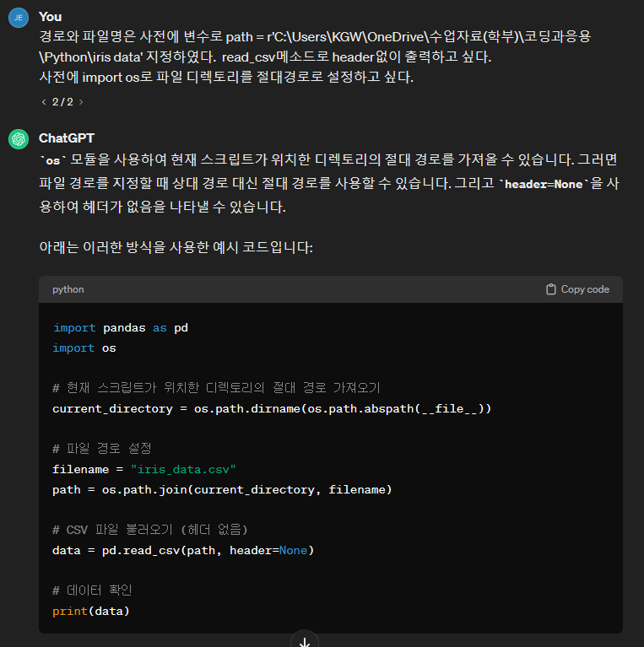The height and width of the screenshot is (647, 644).
Task: Click the Copy code text
Action: click(585, 289)
